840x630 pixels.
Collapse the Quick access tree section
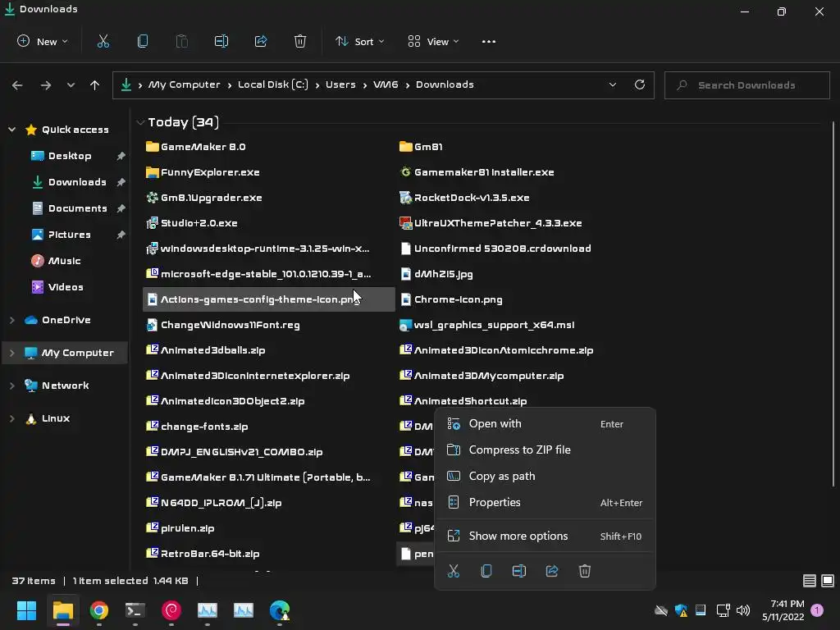(x=11, y=130)
